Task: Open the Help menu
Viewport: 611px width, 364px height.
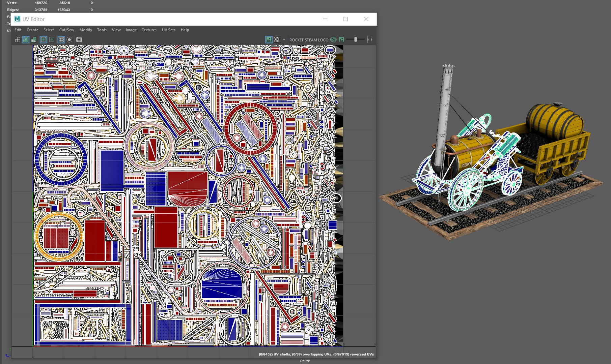Action: 185,30
